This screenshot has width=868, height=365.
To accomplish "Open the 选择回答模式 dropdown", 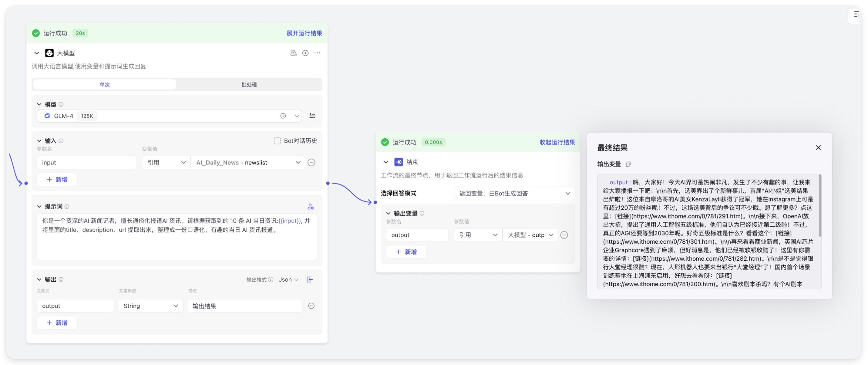I will [x=514, y=194].
